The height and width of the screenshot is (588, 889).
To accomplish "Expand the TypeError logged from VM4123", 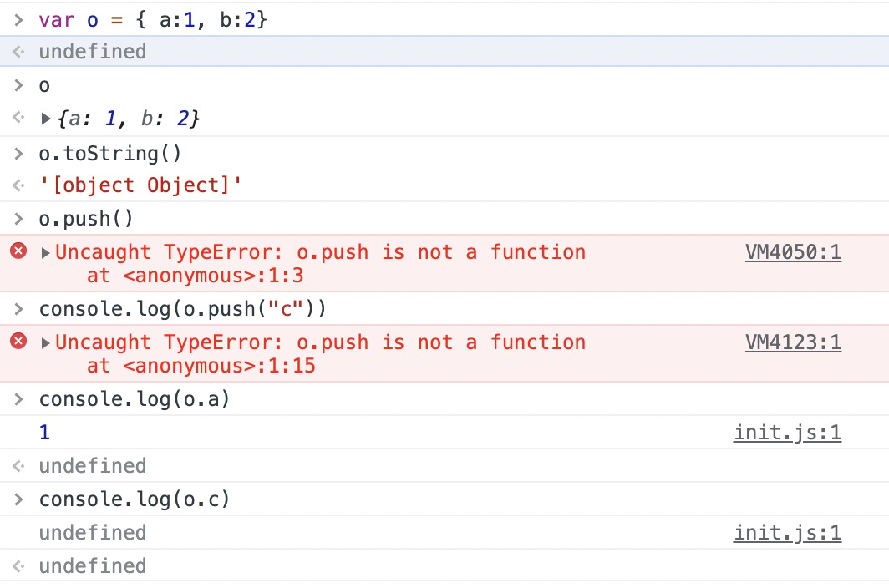I will click(x=46, y=342).
